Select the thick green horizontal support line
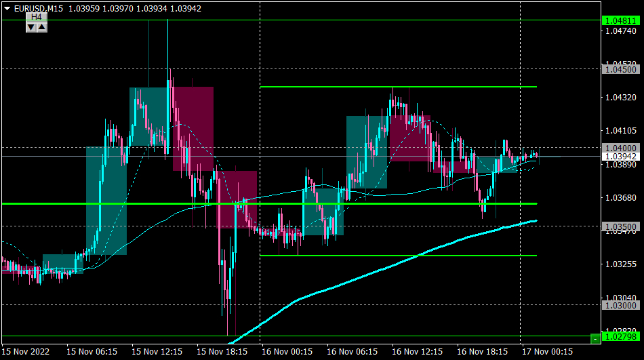The image size is (644, 360). pos(269,204)
